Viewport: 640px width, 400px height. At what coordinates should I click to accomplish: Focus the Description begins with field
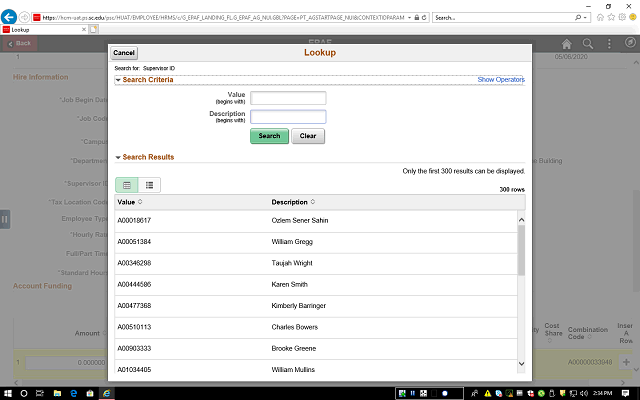tap(288, 117)
